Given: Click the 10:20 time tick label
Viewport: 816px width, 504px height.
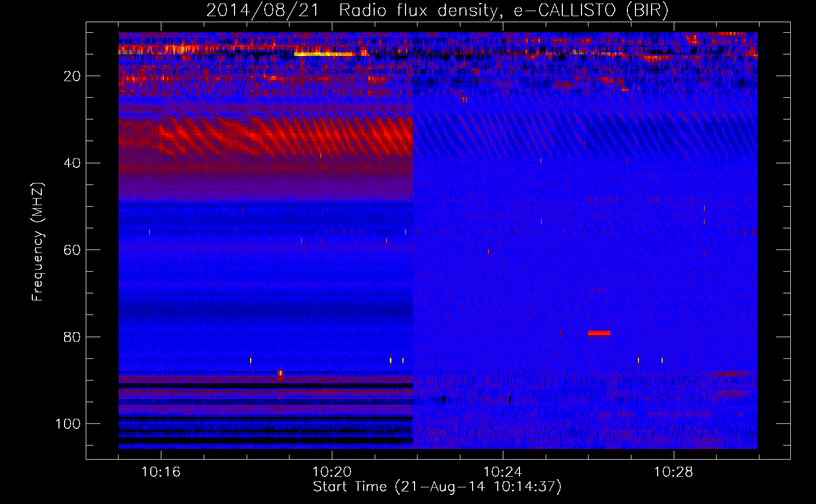Looking at the screenshot, I should (332, 472).
